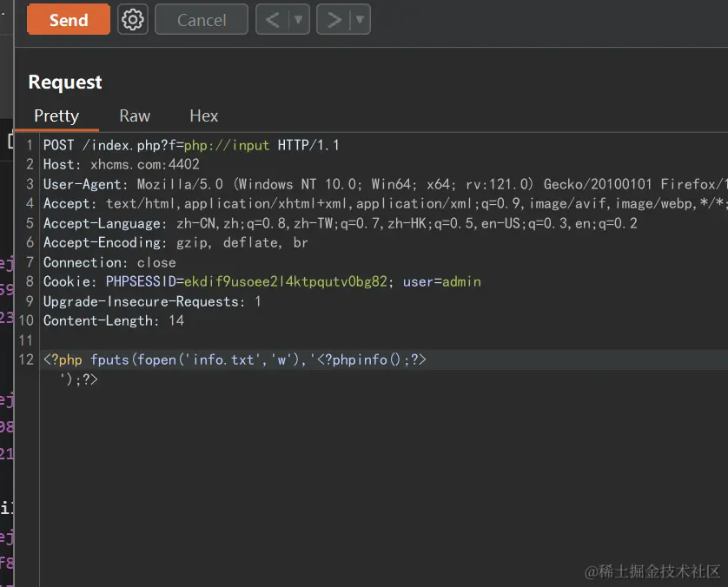Viewport: 728px width, 587px height.
Task: Click the Request panel heading
Action: point(65,82)
